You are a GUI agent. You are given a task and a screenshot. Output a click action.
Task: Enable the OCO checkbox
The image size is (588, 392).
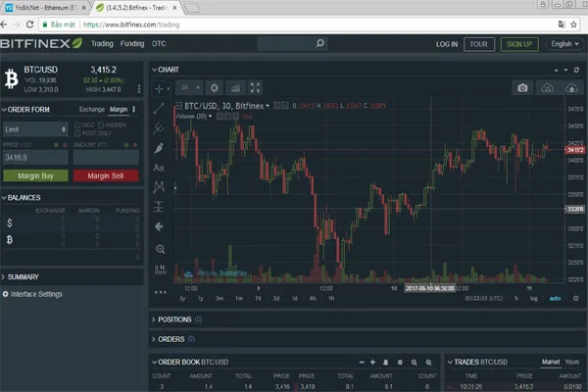(77, 124)
